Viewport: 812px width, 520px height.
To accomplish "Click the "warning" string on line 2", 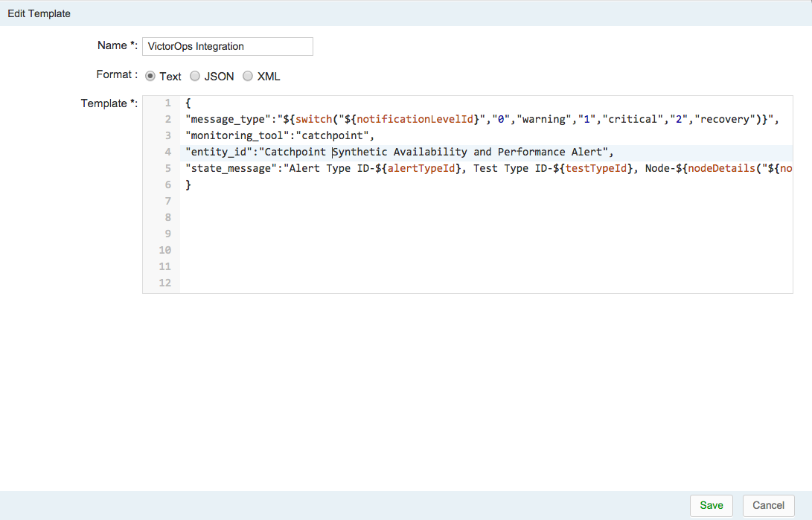I will pyautogui.click(x=544, y=120).
